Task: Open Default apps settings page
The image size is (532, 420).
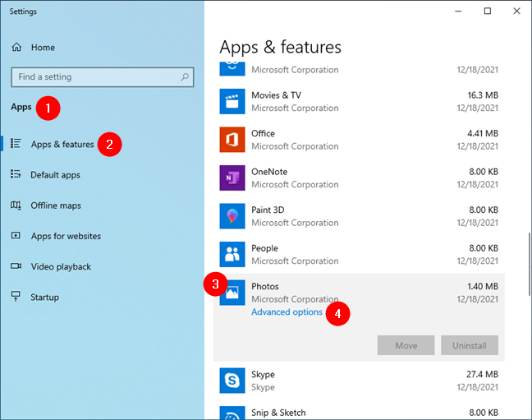Action: tap(55, 175)
